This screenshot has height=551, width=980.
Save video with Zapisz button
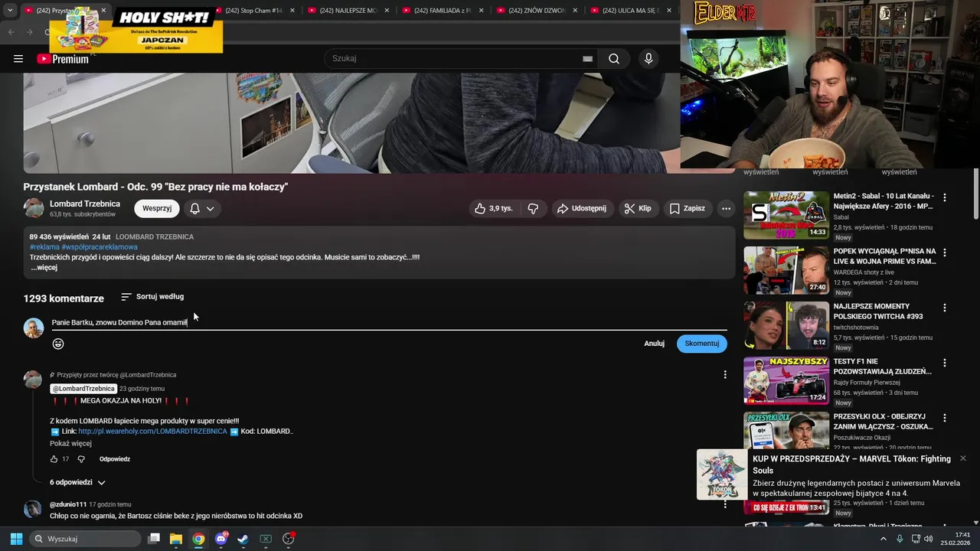coord(688,208)
